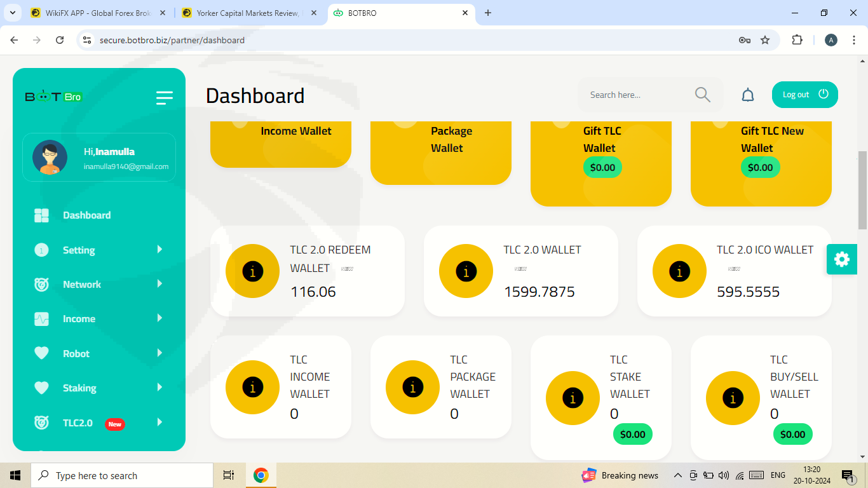Click info icon of TLC 2.0 Wallet

[466, 271]
